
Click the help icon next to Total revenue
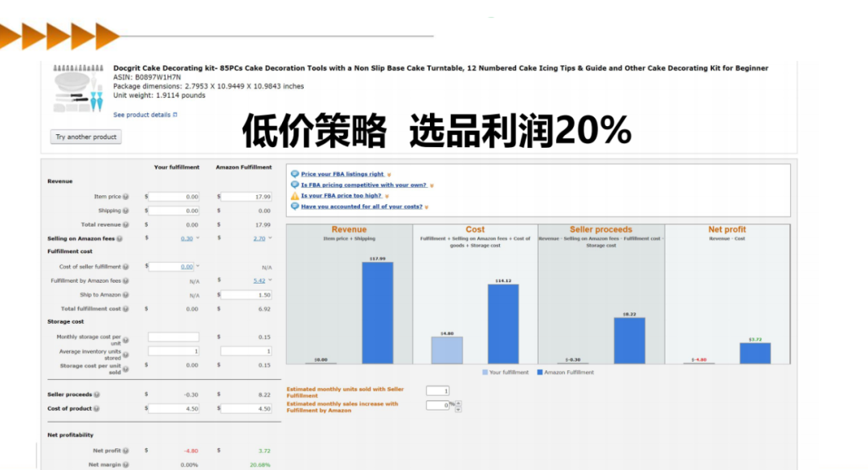click(x=125, y=225)
